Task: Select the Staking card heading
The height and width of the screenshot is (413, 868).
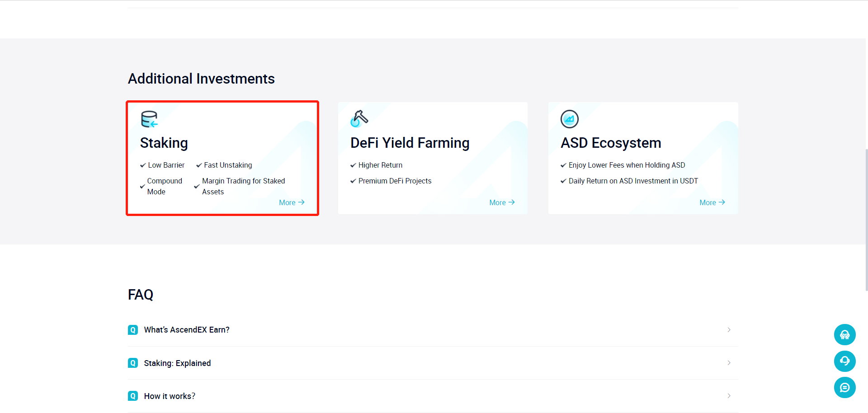Action: click(164, 143)
